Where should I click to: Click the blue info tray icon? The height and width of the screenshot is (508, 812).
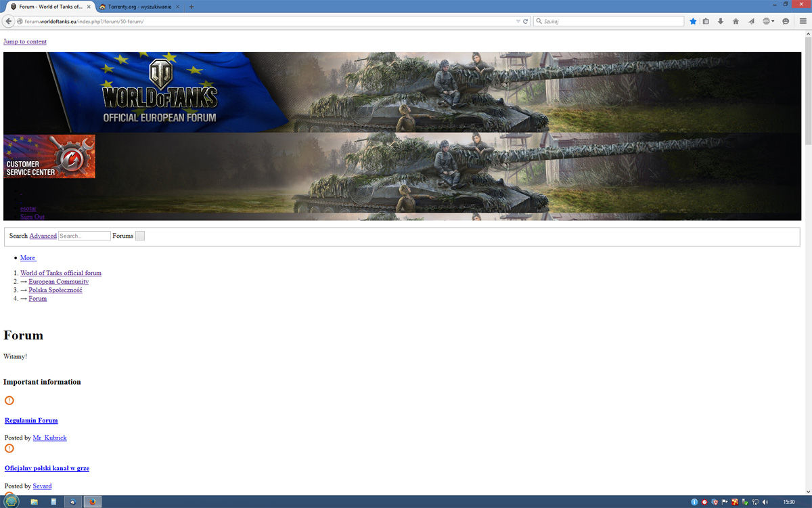[694, 502]
